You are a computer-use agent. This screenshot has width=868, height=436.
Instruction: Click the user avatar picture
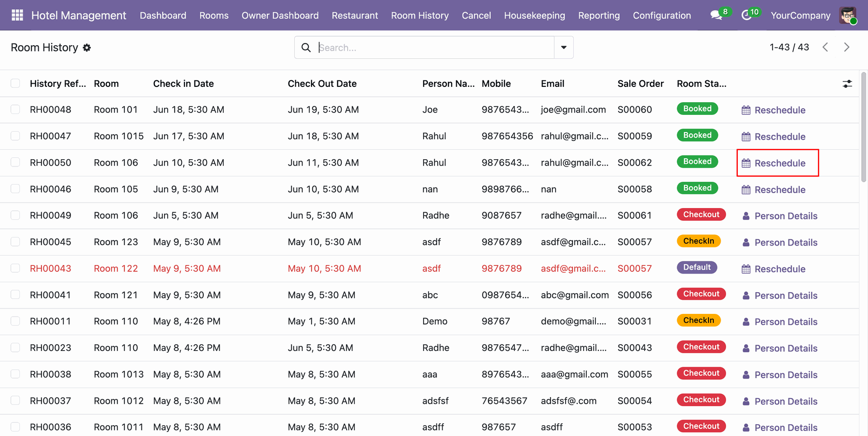pos(848,15)
